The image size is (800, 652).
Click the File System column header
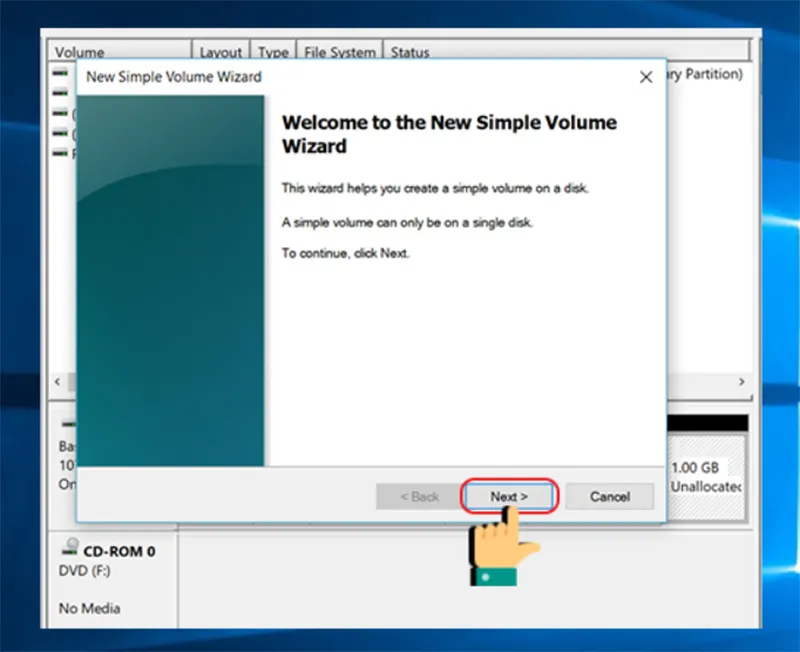340,52
